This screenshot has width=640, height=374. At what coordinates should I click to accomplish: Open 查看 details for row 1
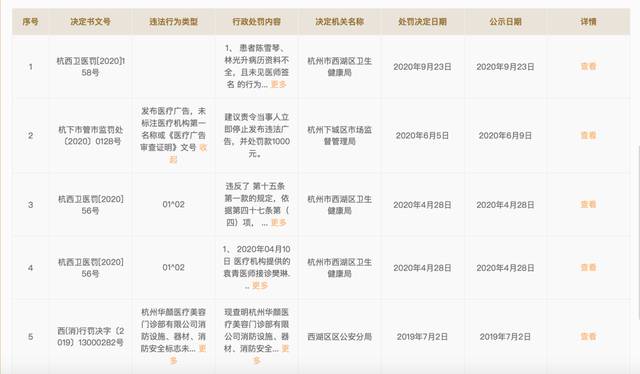pyautogui.click(x=588, y=67)
